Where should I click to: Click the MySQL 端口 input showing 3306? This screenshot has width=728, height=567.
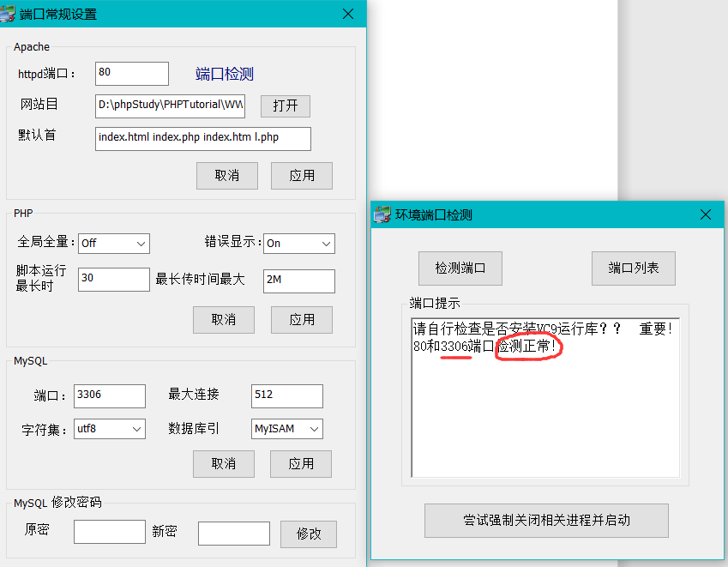109,395
